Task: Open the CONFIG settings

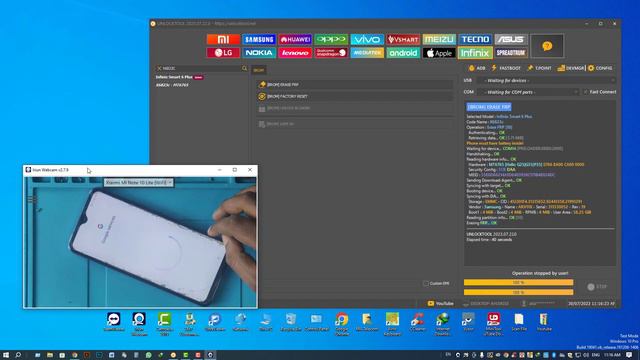Action: click(x=600, y=68)
